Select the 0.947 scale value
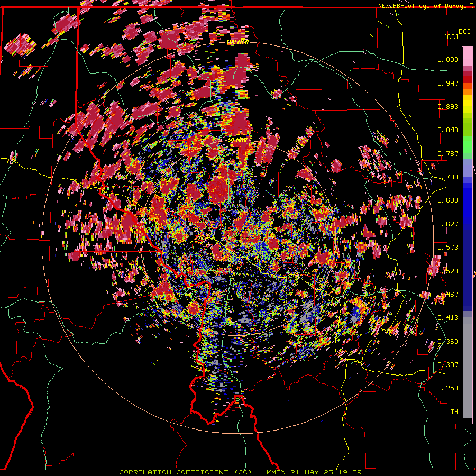Screen dimensions: 476x476 [x=448, y=83]
